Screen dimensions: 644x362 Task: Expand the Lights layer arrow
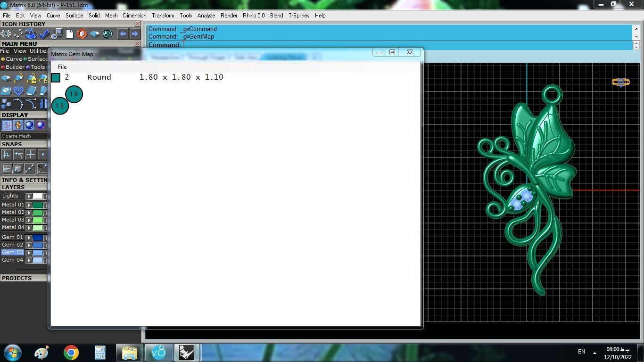pos(29,196)
